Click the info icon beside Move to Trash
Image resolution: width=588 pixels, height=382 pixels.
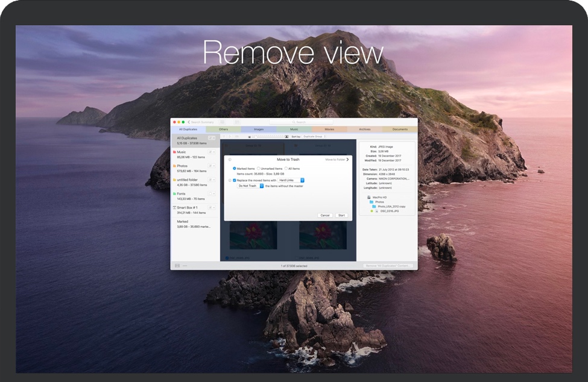tap(229, 160)
